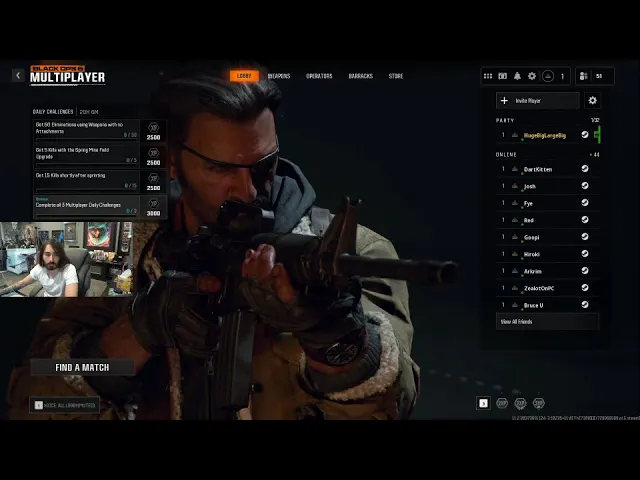Click Invite Player button
The height and width of the screenshot is (480, 640).
point(538,100)
